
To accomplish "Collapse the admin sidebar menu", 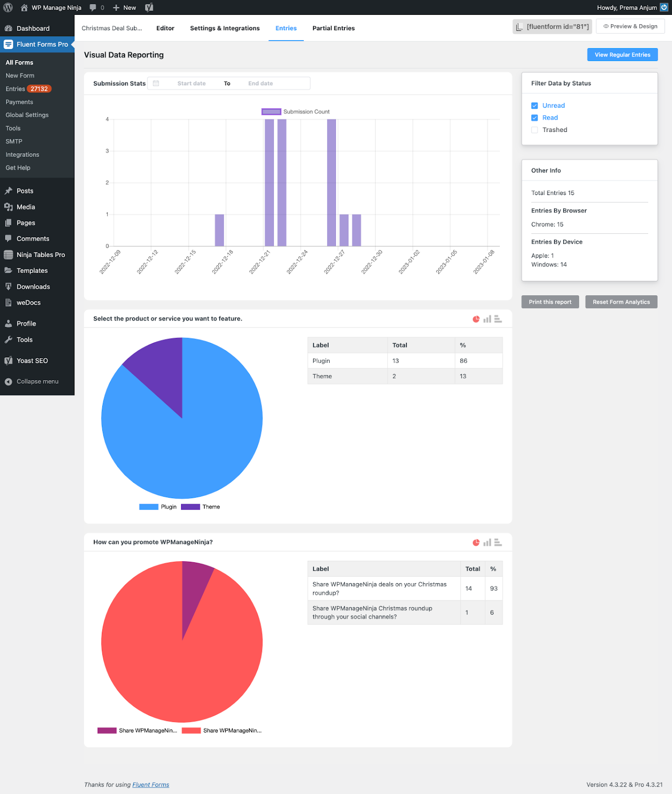I will 37,382.
